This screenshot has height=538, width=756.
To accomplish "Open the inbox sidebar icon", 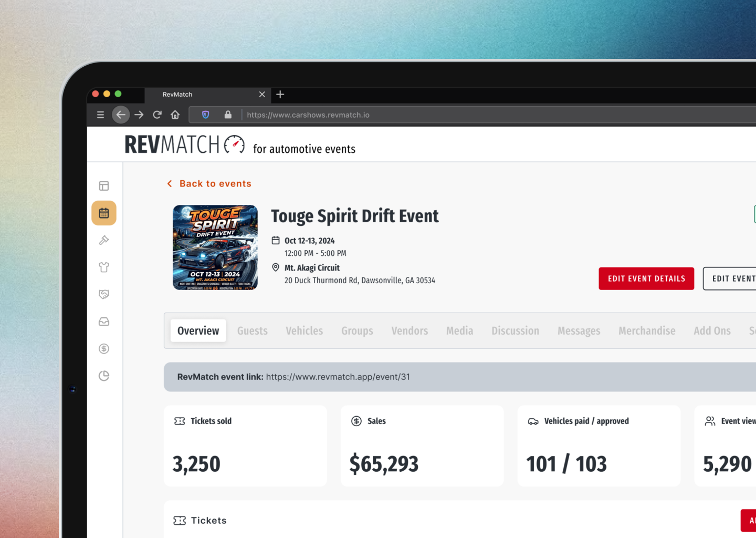I will pos(104,322).
